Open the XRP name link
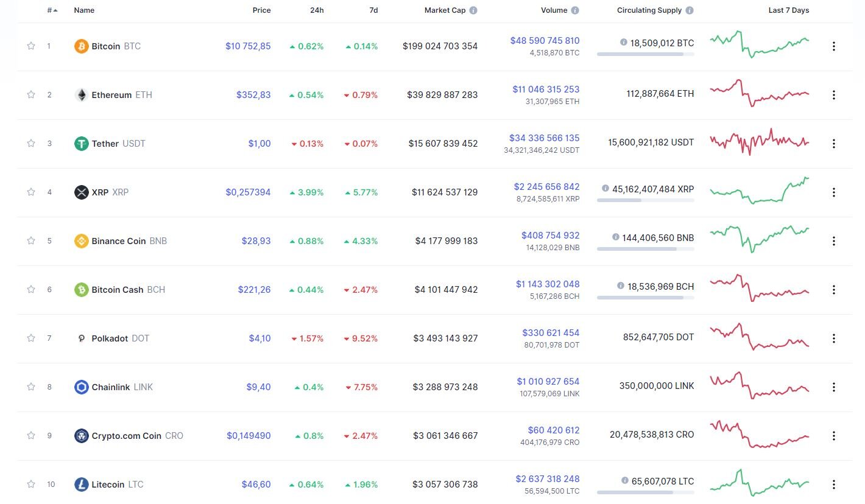This screenshot has height=504, width=865. coord(100,192)
